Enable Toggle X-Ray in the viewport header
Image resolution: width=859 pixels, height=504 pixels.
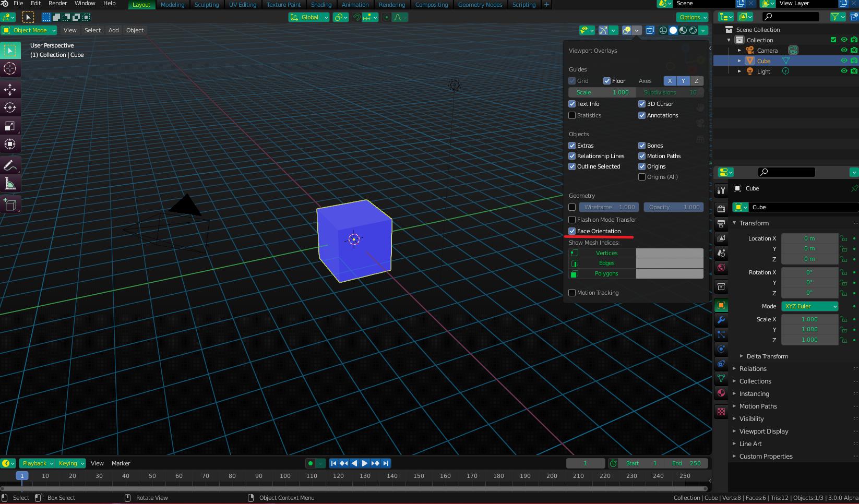(650, 30)
